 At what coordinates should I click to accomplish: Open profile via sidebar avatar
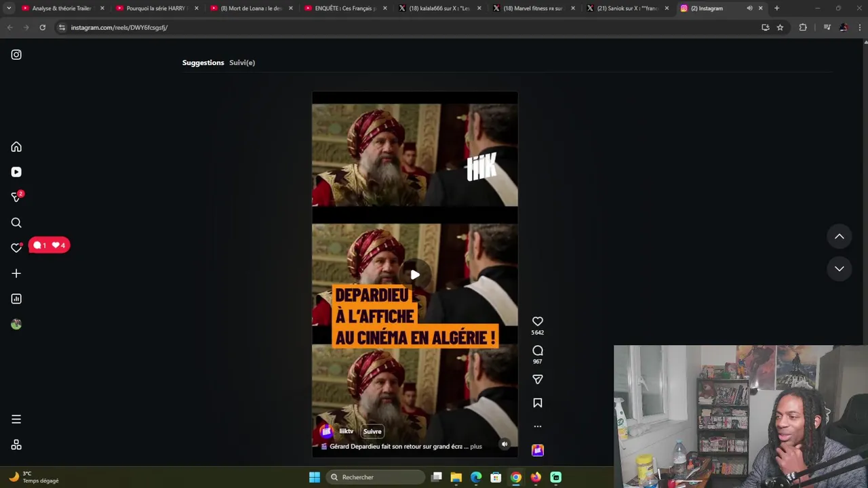click(16, 325)
